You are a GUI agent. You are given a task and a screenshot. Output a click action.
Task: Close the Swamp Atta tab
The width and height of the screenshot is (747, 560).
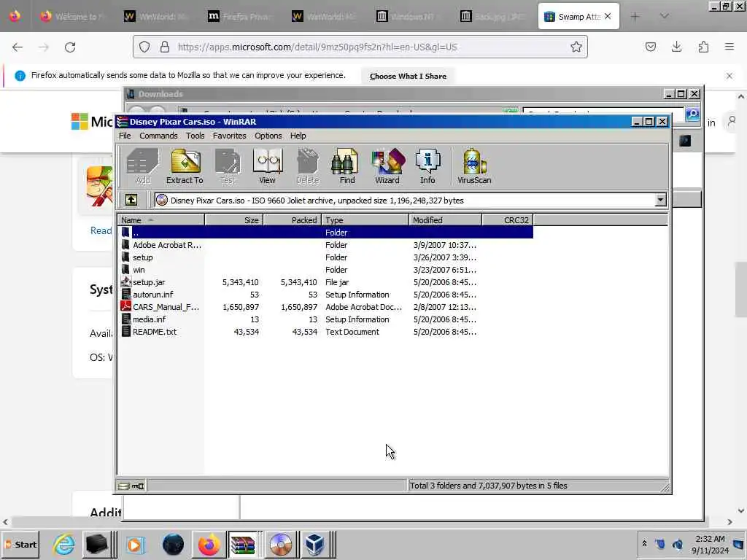[x=608, y=16]
